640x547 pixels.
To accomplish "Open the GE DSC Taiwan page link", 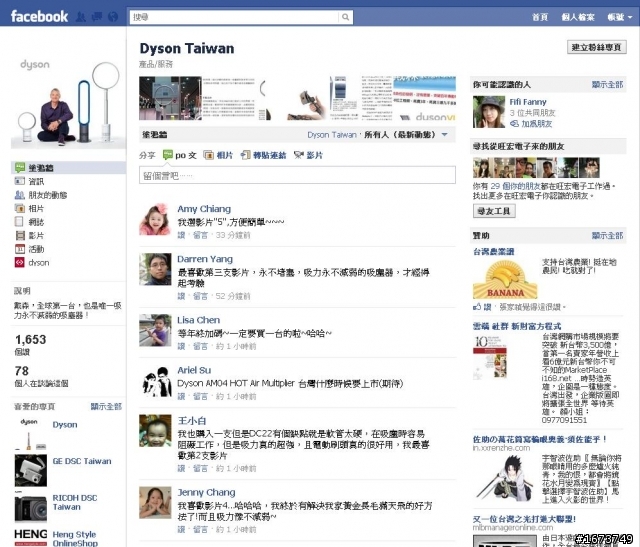I will (82, 461).
